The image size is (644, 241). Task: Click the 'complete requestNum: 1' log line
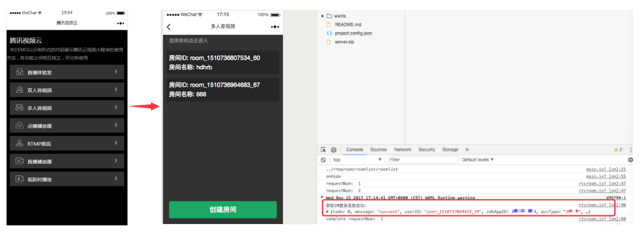tap(355, 219)
